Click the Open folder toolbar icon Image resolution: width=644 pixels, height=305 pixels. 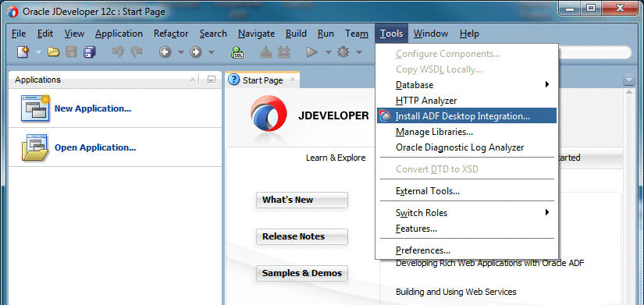(53, 52)
